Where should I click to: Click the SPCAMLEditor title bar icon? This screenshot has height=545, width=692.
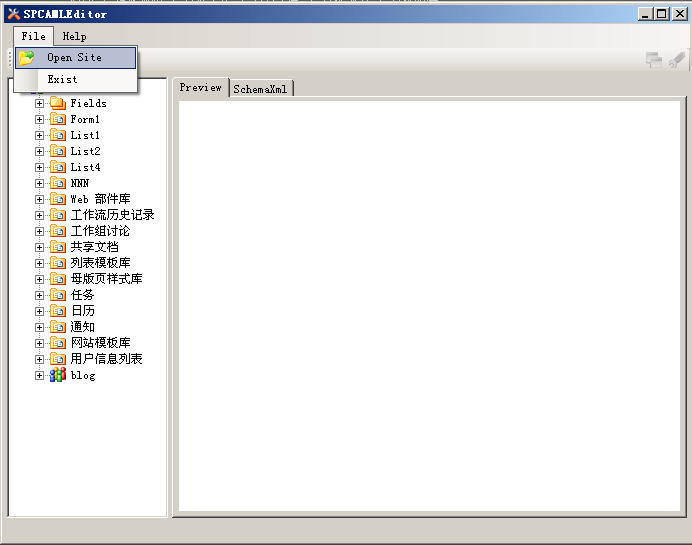[x=14, y=14]
